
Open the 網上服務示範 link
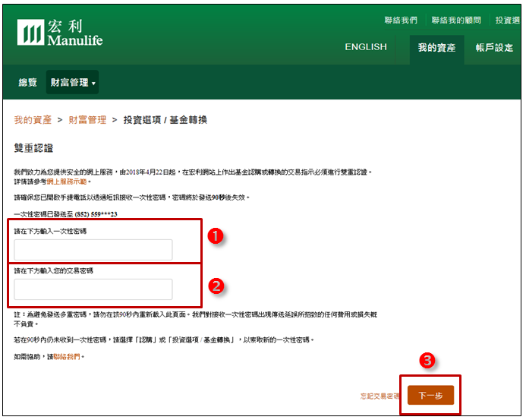click(68, 182)
